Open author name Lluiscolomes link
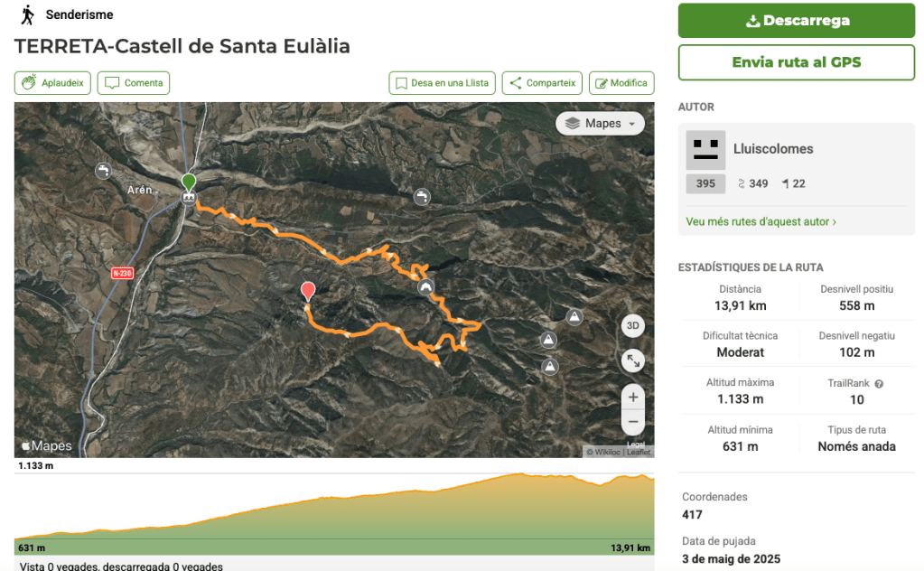Viewport: 924px width, 571px height. 773,149
